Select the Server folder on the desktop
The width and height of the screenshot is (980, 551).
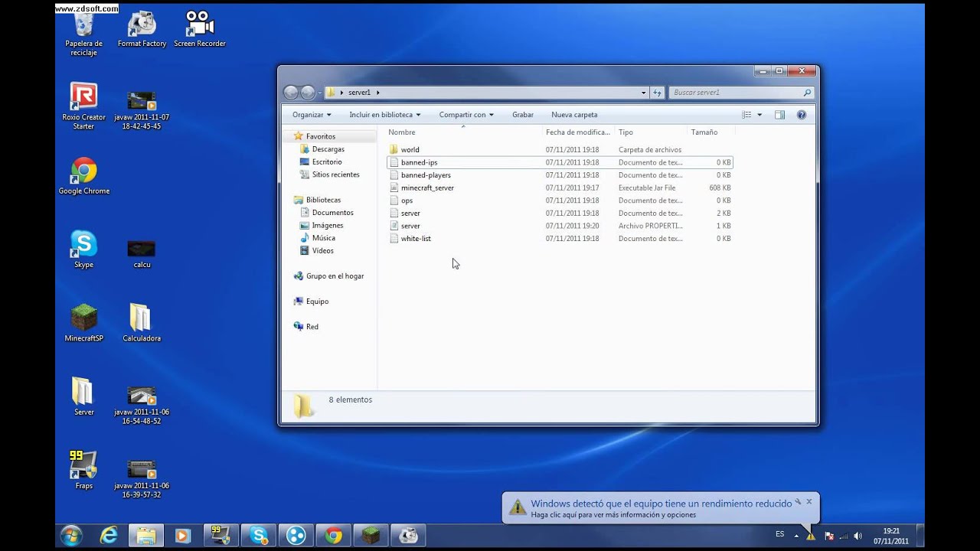pyautogui.click(x=83, y=396)
